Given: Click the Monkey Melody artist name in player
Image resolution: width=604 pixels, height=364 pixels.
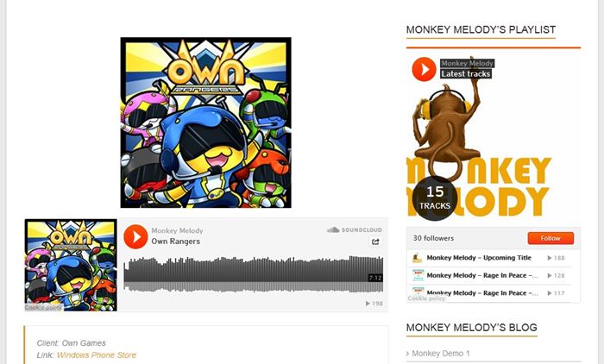Looking at the screenshot, I should pos(177,230).
